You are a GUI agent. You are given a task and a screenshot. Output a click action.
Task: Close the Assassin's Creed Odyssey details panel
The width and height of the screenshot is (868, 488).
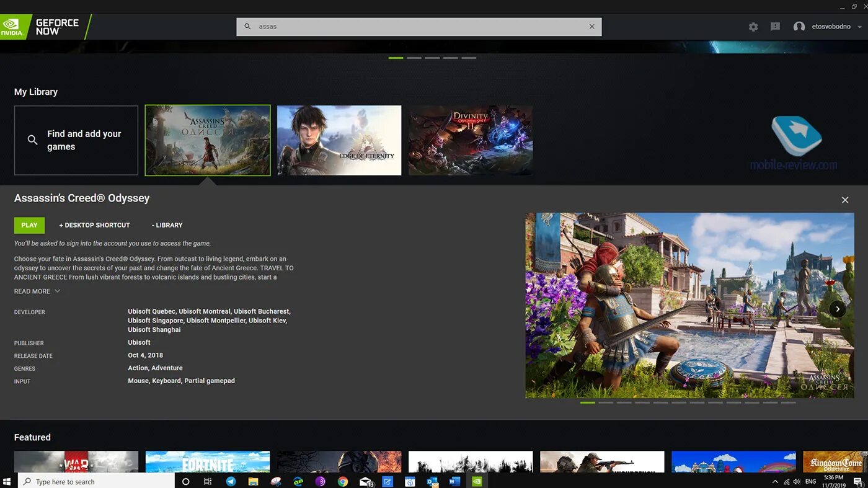tap(844, 200)
